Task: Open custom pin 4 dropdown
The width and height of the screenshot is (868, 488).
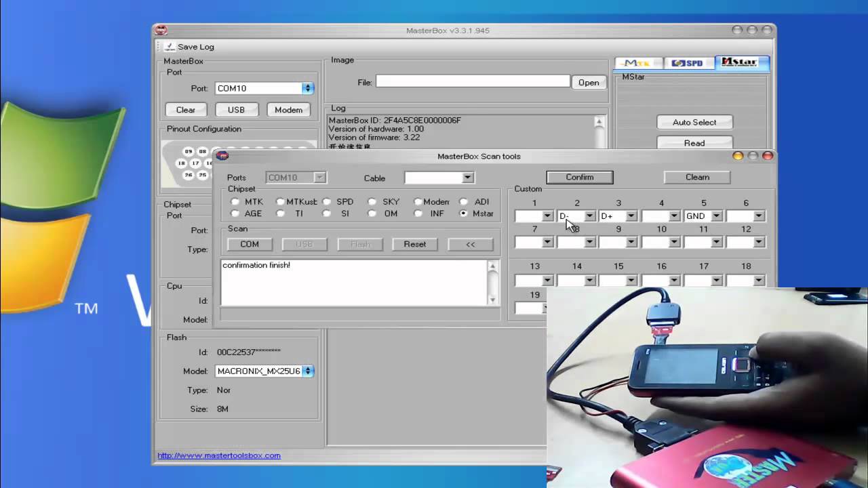Action: pos(674,216)
